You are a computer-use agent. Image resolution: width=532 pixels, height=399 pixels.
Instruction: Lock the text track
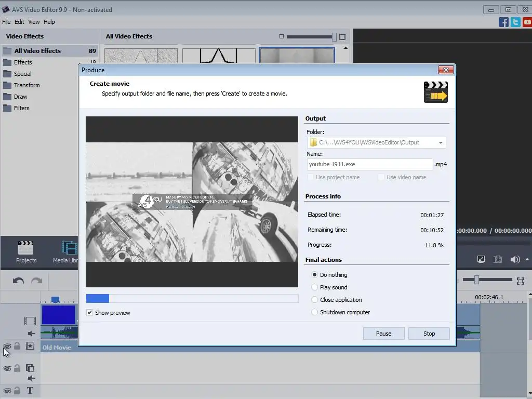click(17, 391)
